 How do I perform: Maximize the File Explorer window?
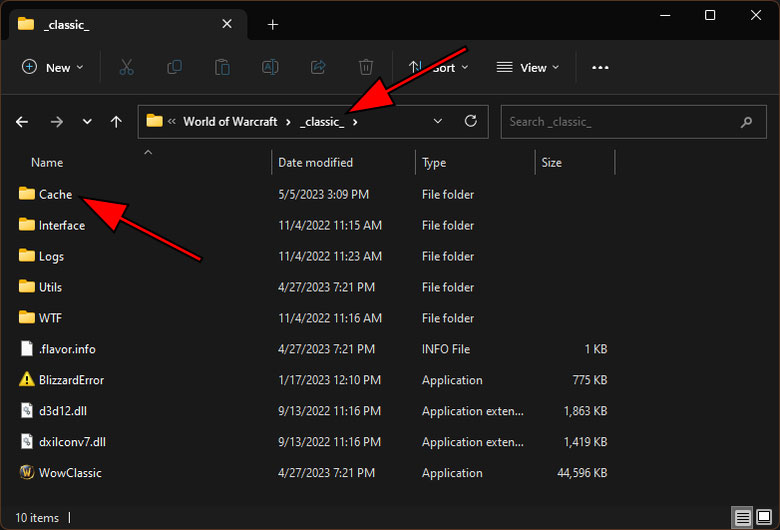pyautogui.click(x=710, y=15)
